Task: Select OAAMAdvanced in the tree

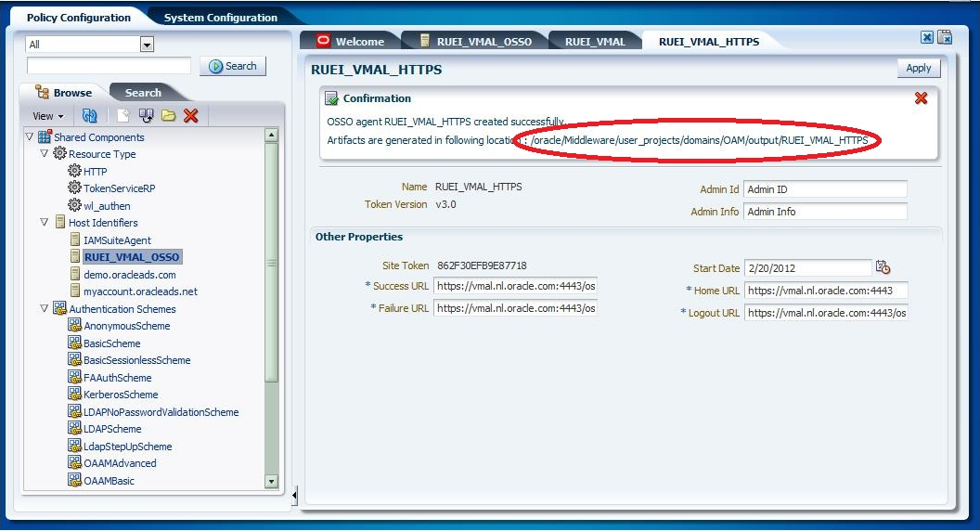Action: tap(120, 463)
